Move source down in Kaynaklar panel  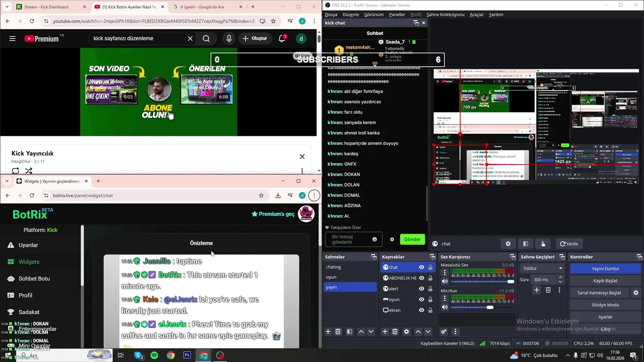click(x=428, y=332)
